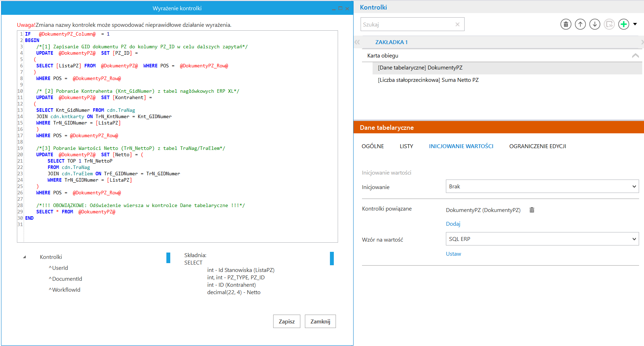This screenshot has height=346, width=644.
Task: Move selected control up with arrow icon
Action: (580, 24)
